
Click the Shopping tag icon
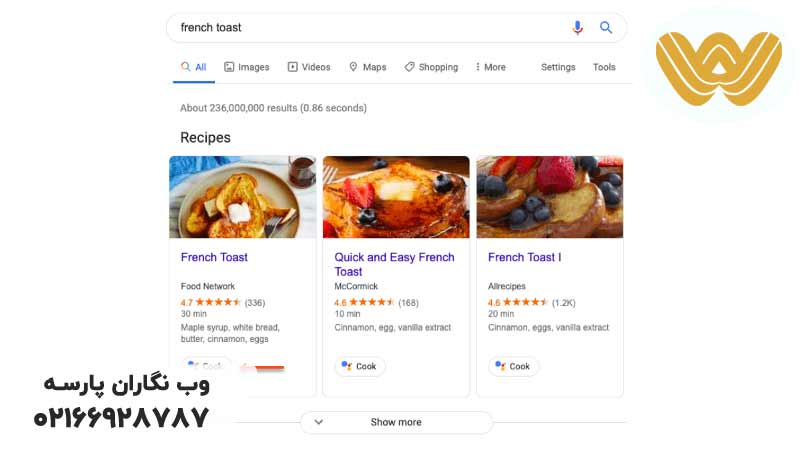pyautogui.click(x=410, y=67)
